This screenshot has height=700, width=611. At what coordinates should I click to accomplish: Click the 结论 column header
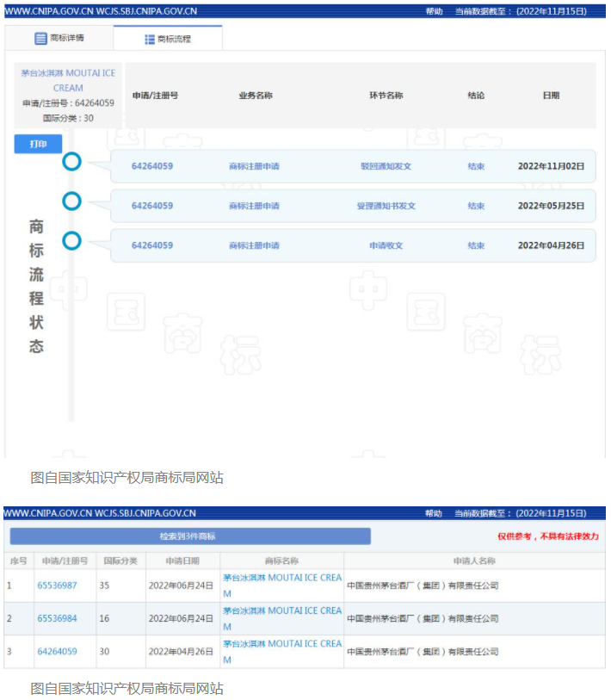pos(476,96)
